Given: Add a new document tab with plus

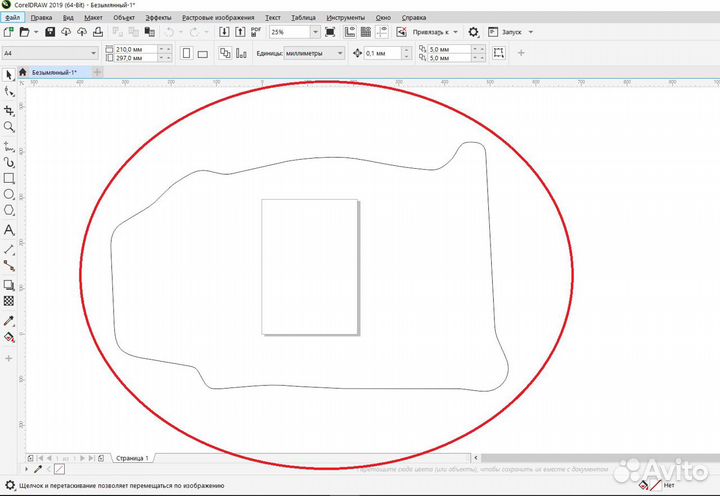Looking at the screenshot, I should click(x=97, y=72).
